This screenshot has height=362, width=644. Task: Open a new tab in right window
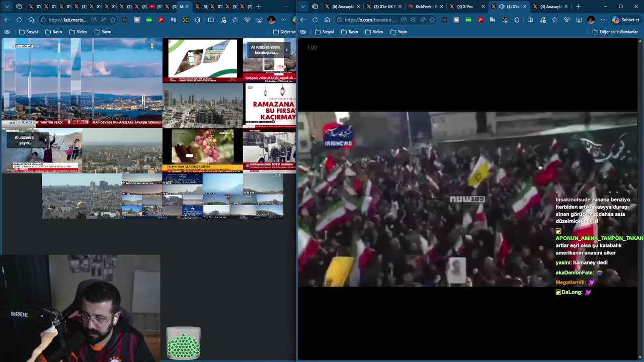click(x=578, y=7)
